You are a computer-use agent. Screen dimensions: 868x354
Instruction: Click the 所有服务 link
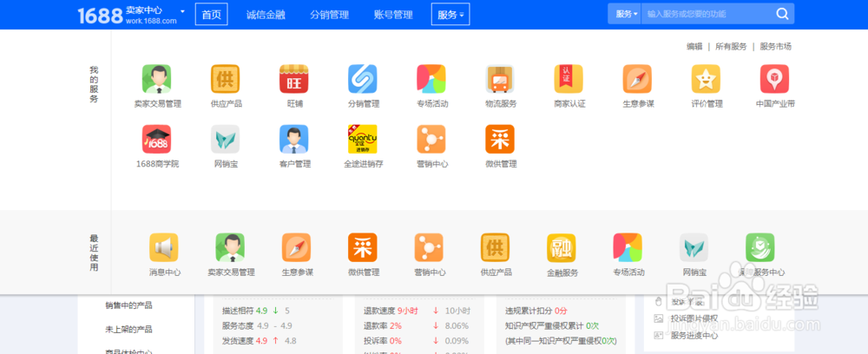(x=731, y=47)
